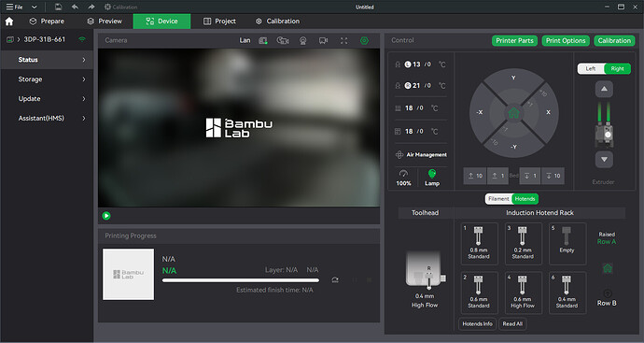Click the green Calibration button

click(x=614, y=41)
